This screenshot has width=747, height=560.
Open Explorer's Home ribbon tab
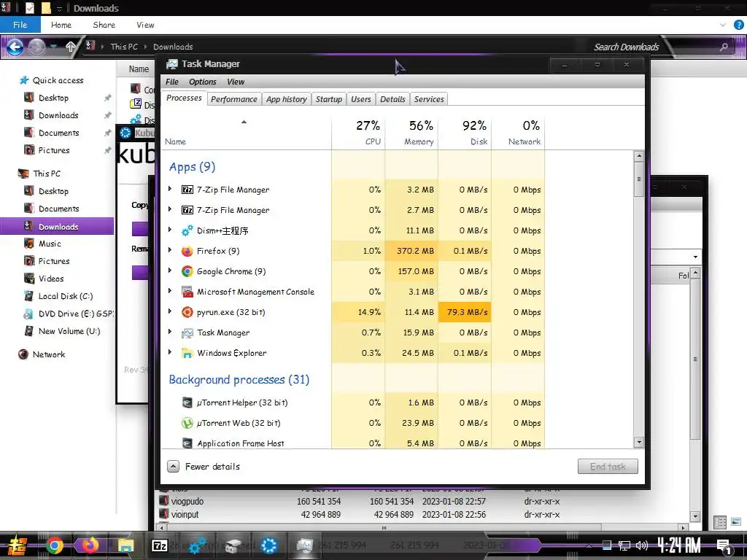tap(61, 25)
